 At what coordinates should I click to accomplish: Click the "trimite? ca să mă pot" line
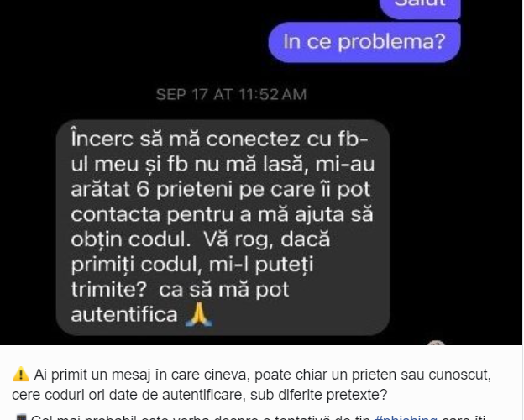tap(180, 290)
